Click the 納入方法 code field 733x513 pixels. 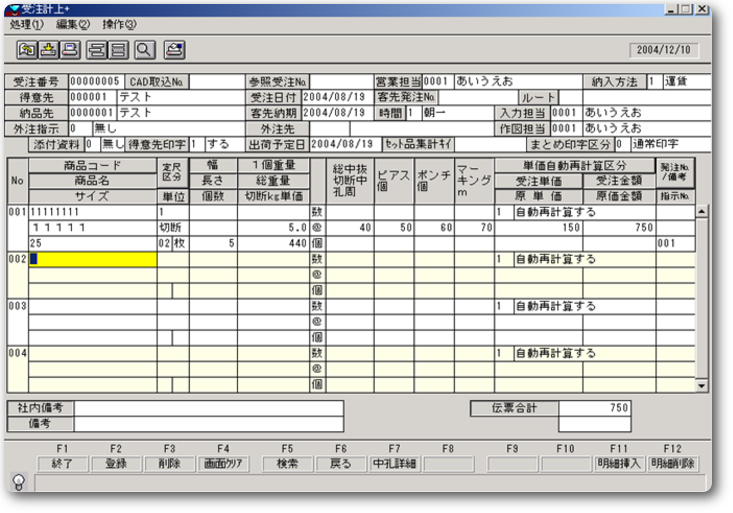(x=654, y=82)
